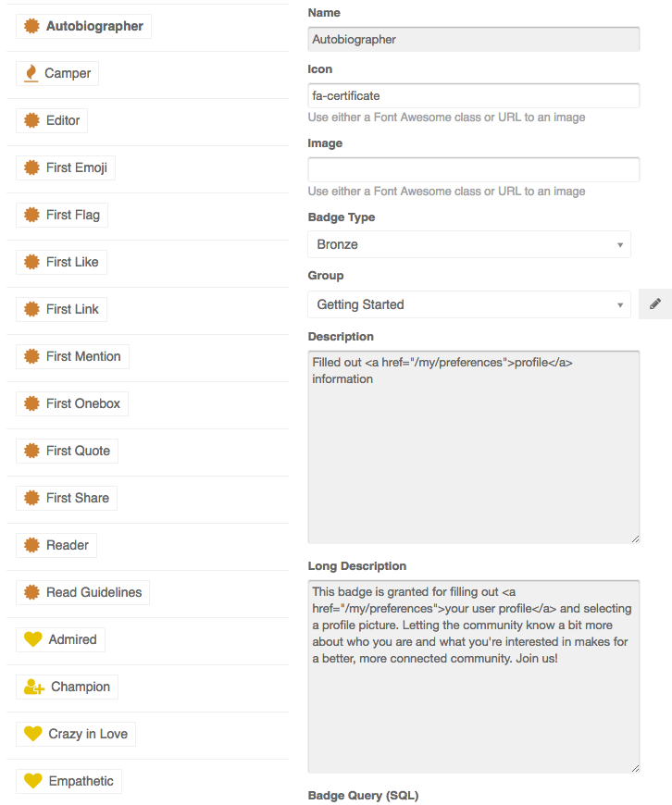Click the empty Image input field

(x=474, y=169)
